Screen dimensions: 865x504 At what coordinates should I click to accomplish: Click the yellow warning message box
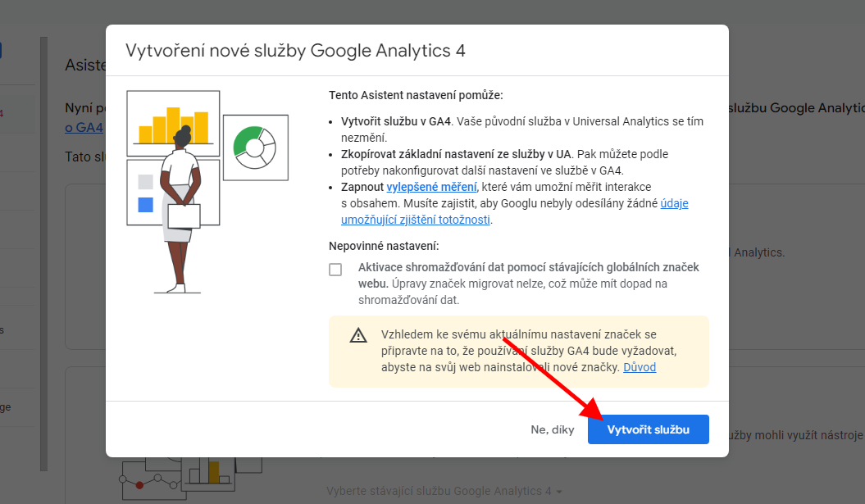(518, 351)
